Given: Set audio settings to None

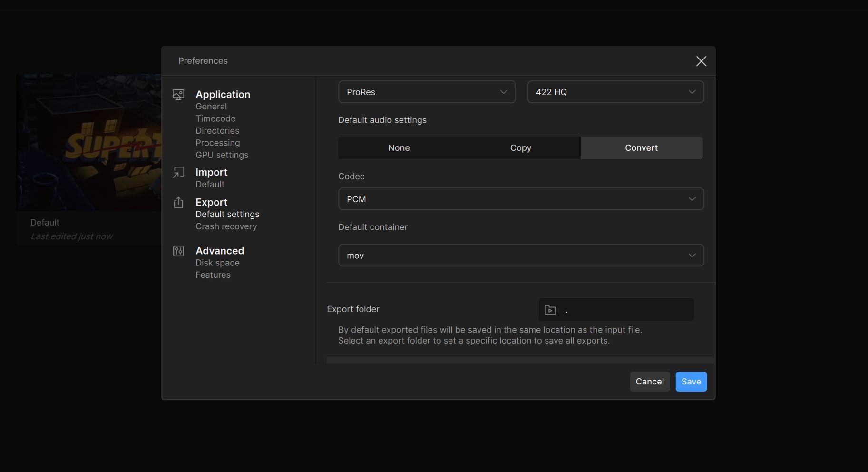Looking at the screenshot, I should 399,148.
